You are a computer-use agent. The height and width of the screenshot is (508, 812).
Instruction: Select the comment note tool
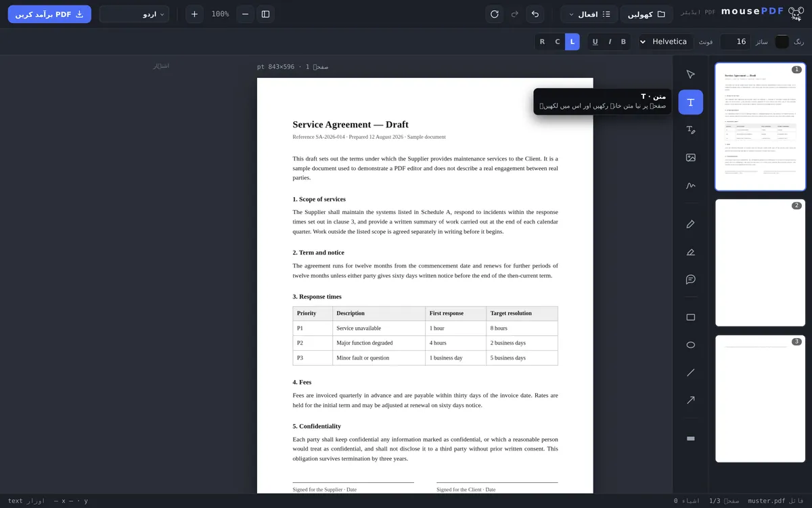690,280
